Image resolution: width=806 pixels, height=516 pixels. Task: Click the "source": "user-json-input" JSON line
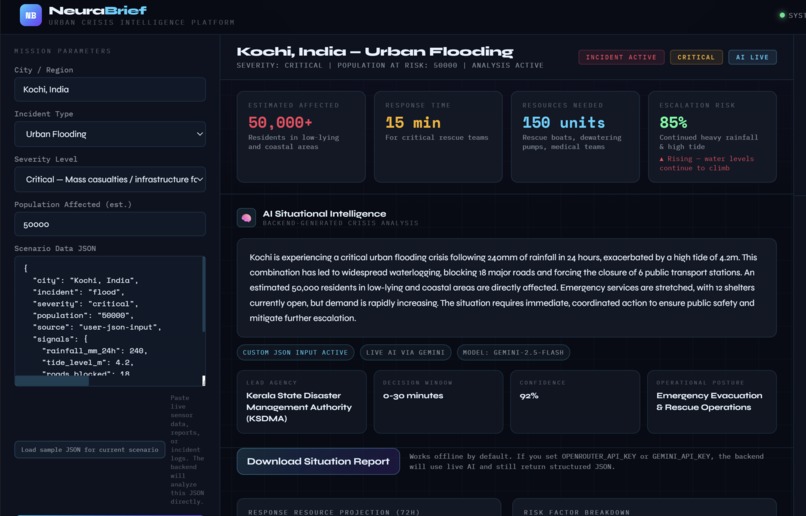click(x=97, y=327)
